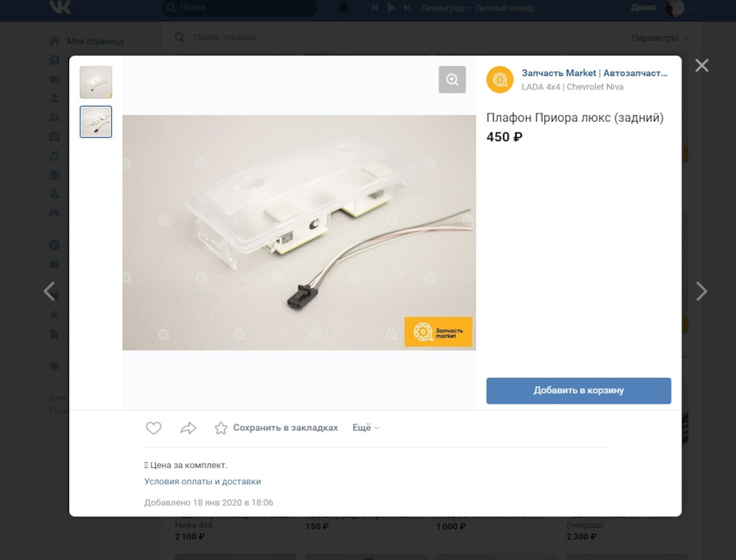
Task: Share the product with the arrow icon
Action: 189,427
